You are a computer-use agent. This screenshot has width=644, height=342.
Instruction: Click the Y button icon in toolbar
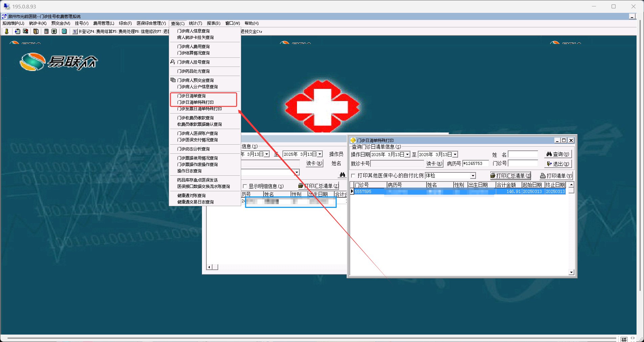point(75,31)
